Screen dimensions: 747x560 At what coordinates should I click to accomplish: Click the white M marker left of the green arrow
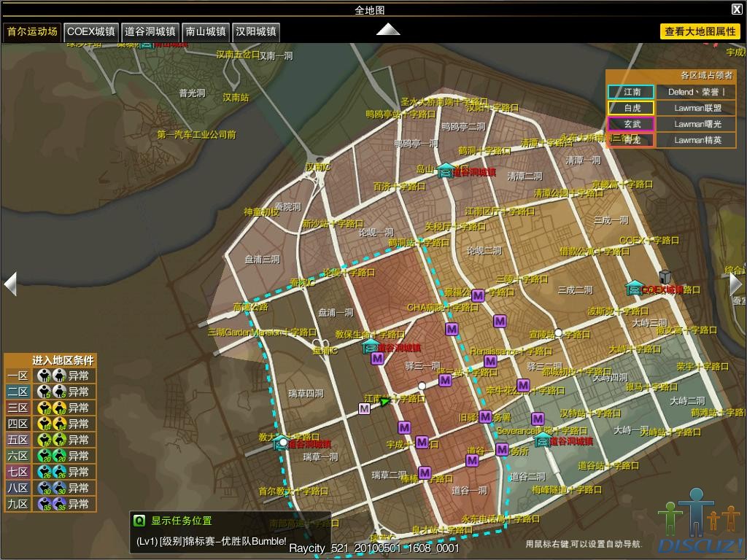point(365,408)
